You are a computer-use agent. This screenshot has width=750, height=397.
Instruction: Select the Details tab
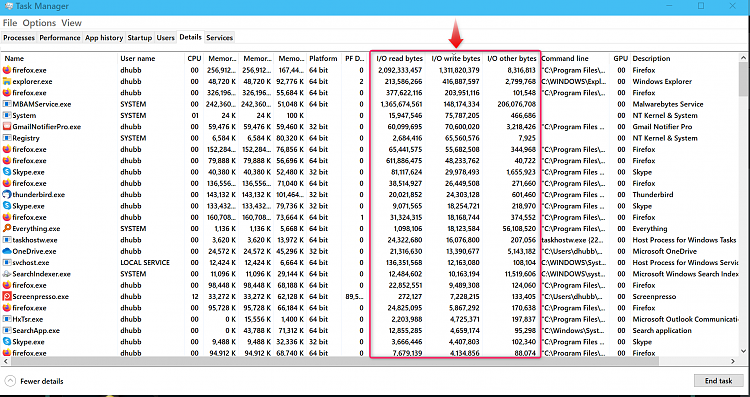click(190, 37)
